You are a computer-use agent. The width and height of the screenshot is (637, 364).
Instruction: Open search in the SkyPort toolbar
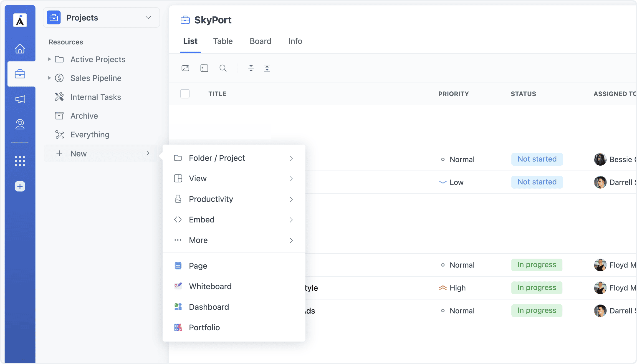pos(223,68)
